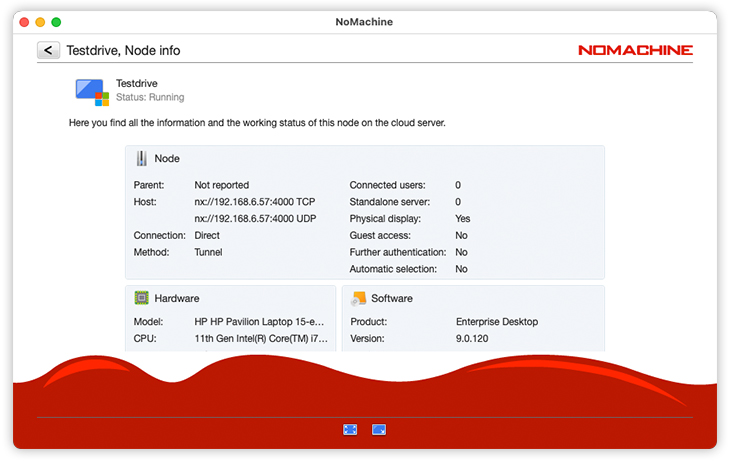Click the Node section server icon
The width and height of the screenshot is (730, 461).
click(x=142, y=158)
